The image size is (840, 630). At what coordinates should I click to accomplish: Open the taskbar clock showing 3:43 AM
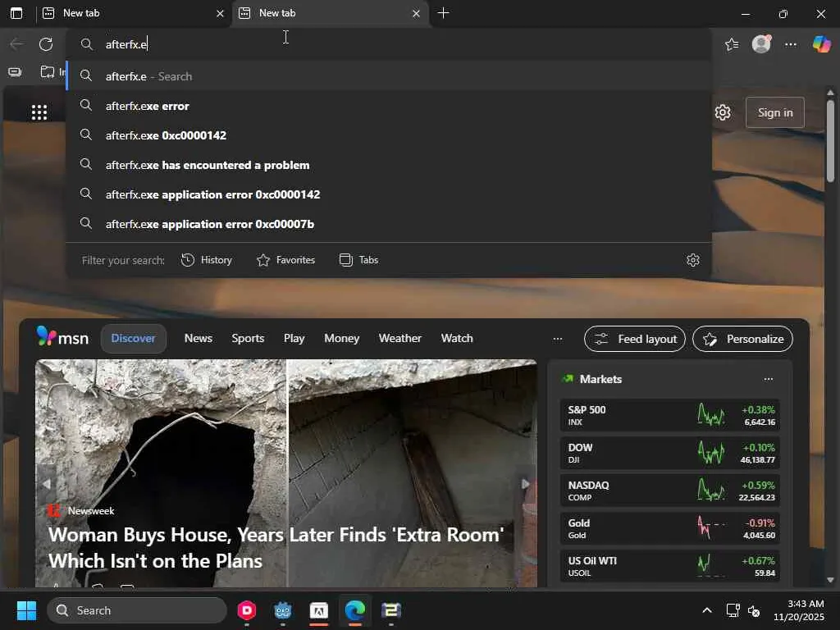798,610
